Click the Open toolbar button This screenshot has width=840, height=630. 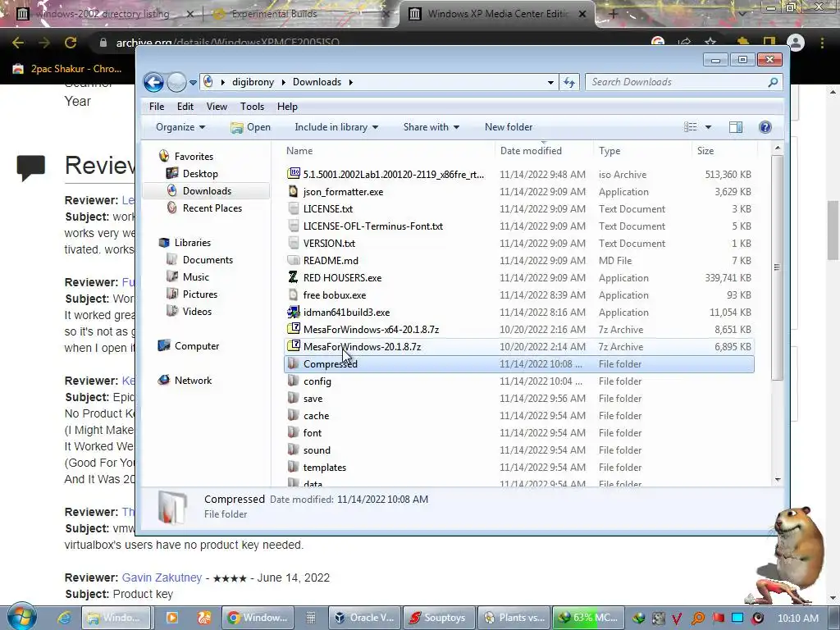(x=251, y=127)
